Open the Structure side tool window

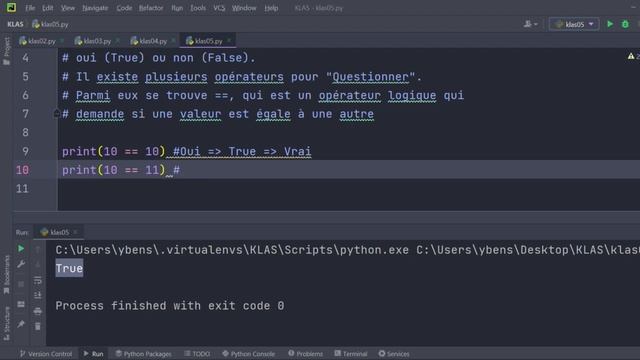tap(6, 323)
